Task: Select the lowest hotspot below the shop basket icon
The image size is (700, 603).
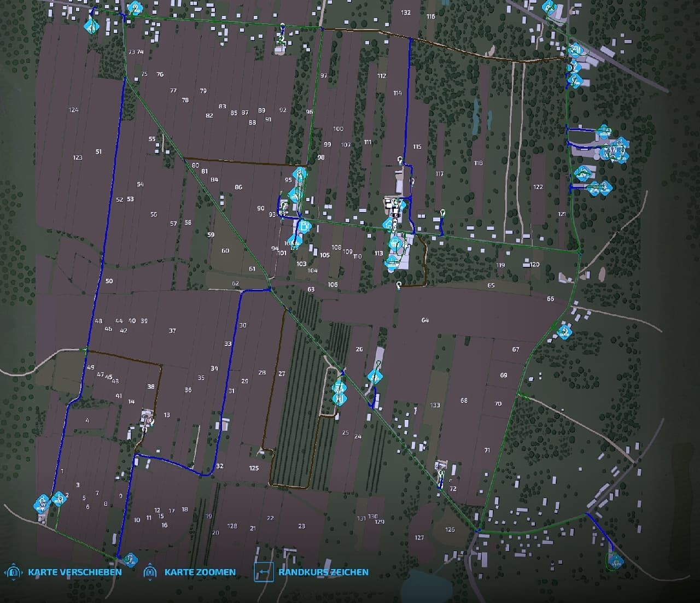Action: pos(392,264)
